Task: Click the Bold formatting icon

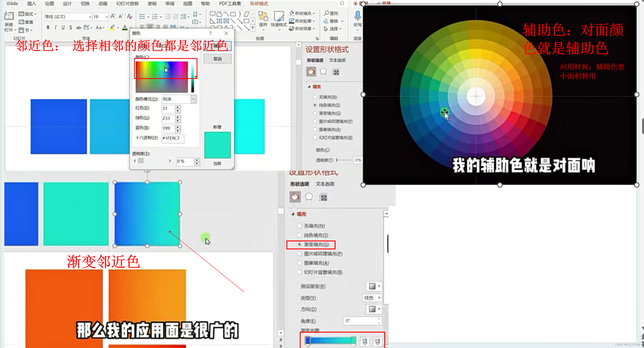Action: [x=48, y=27]
